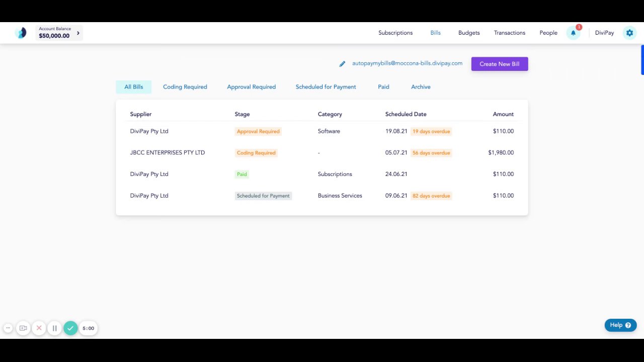Click the 19.08.21 scheduled date
Viewport: 644px width, 362px height.
click(x=396, y=131)
